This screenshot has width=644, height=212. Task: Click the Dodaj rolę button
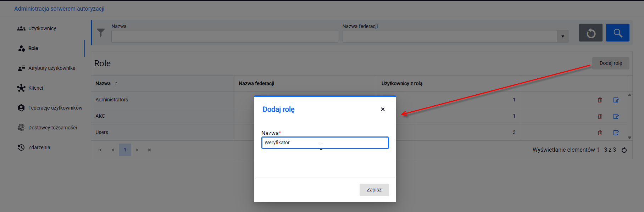pyautogui.click(x=611, y=63)
